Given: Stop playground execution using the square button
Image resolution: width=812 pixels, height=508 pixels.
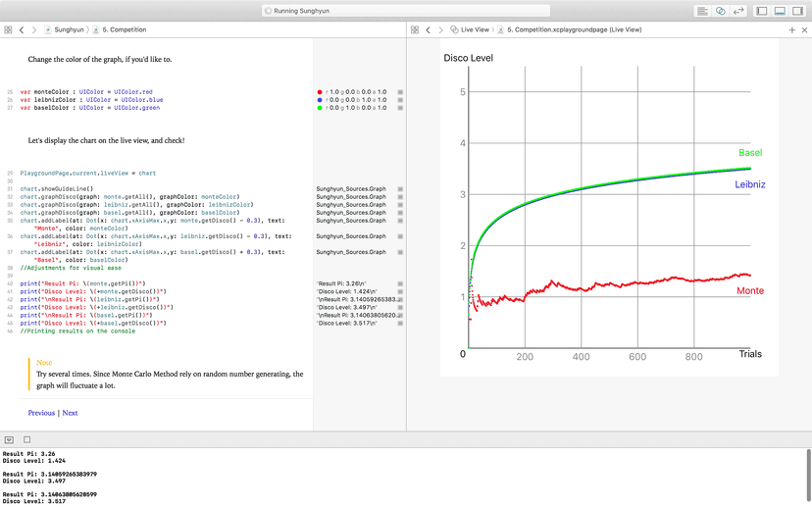Looking at the screenshot, I should [26, 439].
